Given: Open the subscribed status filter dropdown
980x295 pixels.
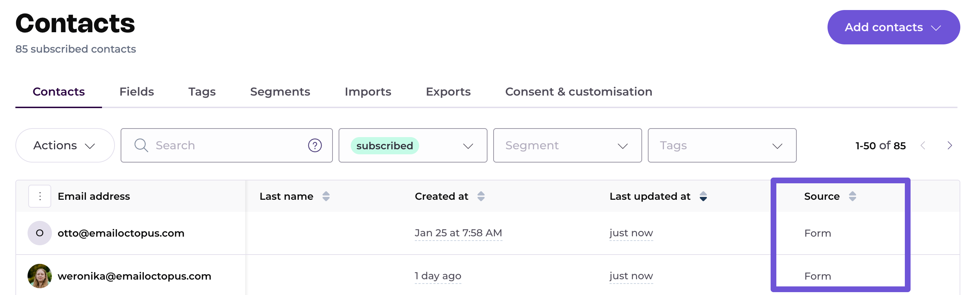Looking at the screenshot, I should tap(412, 145).
